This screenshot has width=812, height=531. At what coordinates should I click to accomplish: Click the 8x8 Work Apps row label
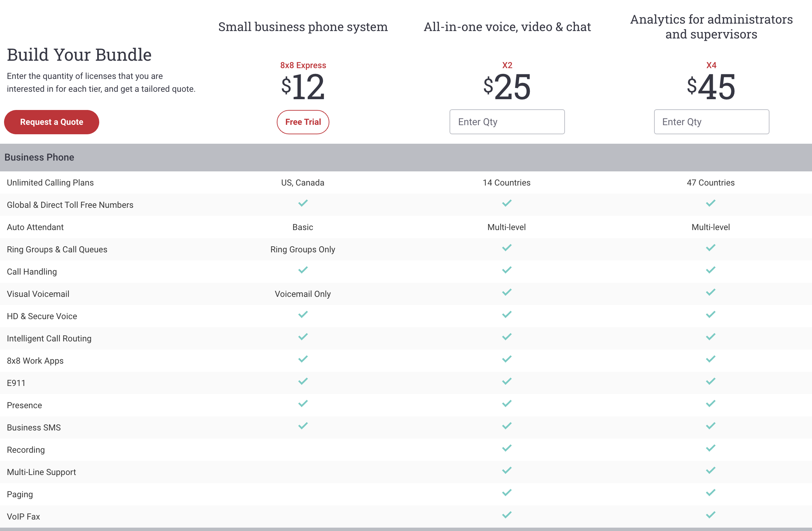click(x=35, y=361)
